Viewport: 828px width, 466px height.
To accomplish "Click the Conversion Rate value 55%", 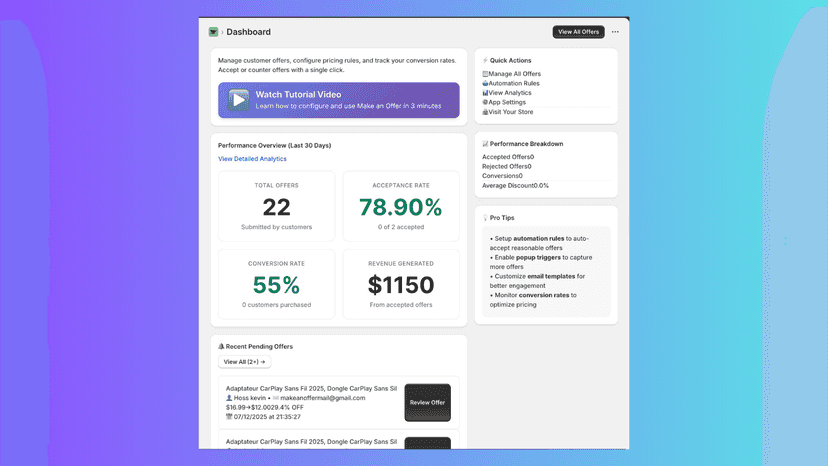I will tap(276, 285).
